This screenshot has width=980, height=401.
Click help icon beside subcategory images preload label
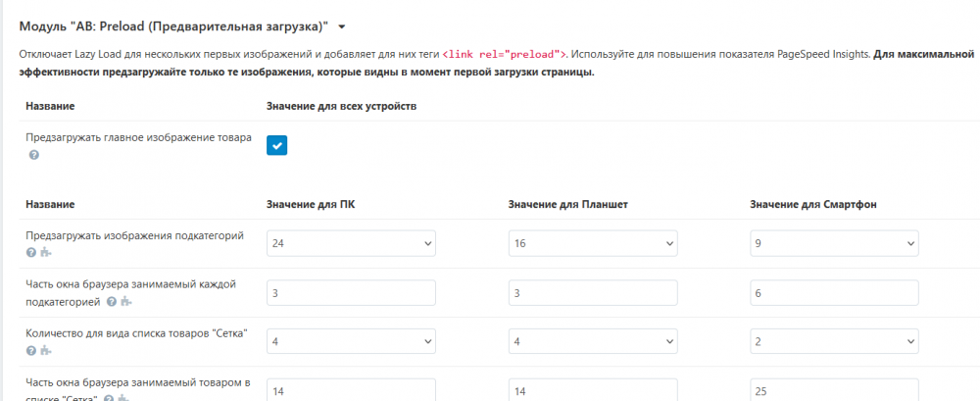(x=31, y=252)
